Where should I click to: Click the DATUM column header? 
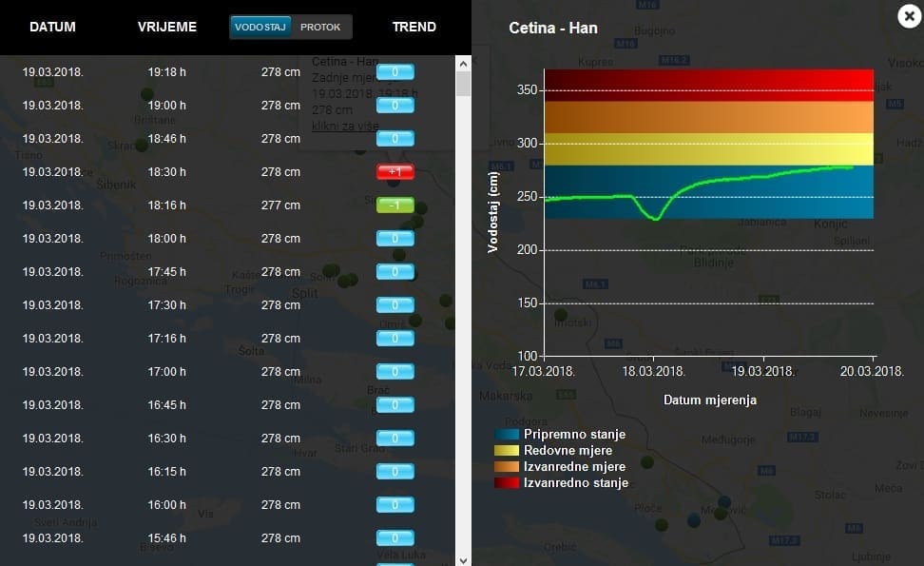(x=52, y=27)
